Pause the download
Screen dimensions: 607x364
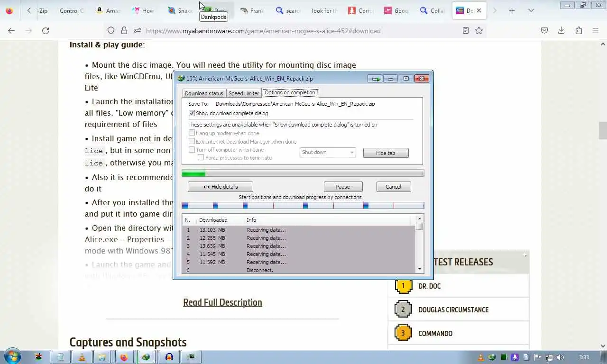(343, 187)
